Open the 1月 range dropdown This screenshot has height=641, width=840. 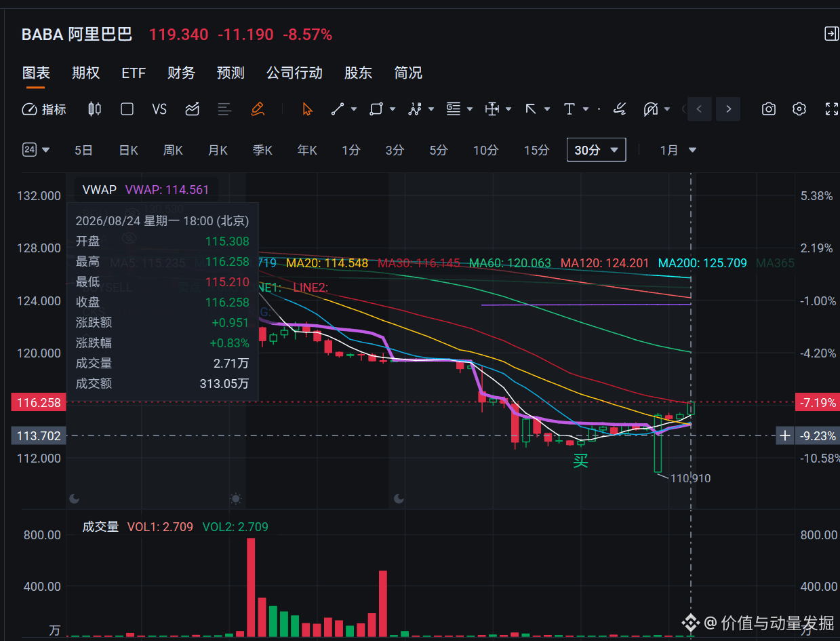(x=679, y=151)
